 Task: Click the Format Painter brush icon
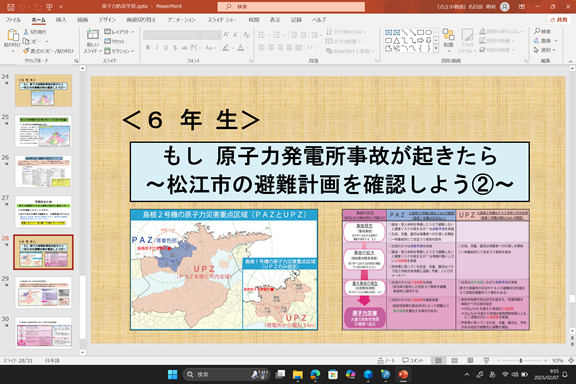coord(26,51)
